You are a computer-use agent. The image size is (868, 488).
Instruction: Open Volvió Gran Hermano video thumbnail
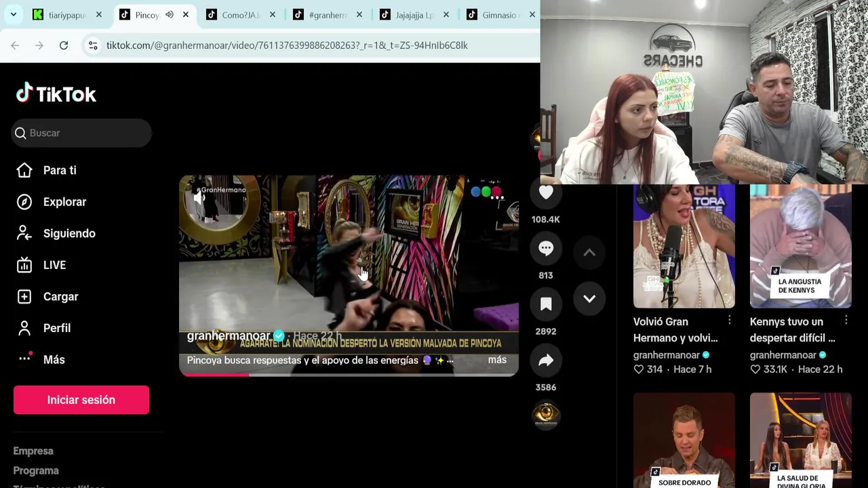(x=684, y=246)
